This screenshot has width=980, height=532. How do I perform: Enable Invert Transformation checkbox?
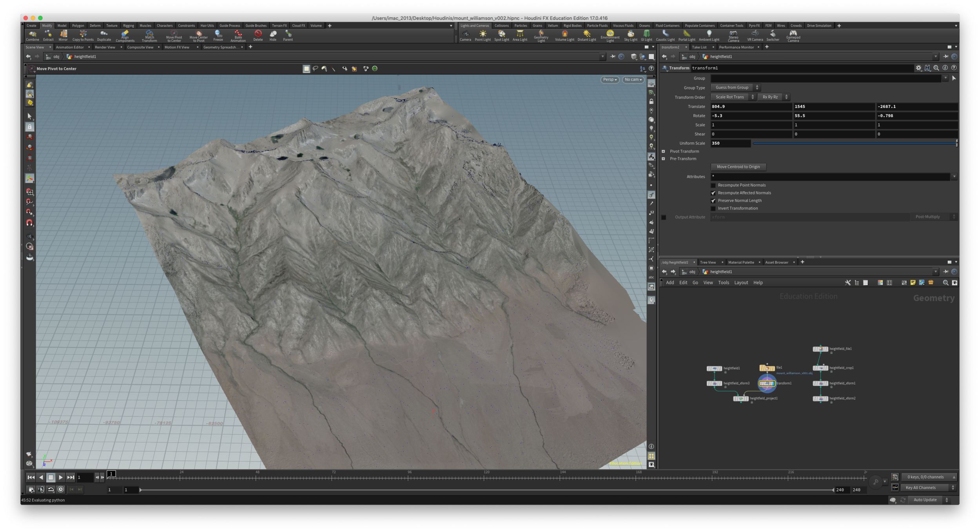(713, 208)
